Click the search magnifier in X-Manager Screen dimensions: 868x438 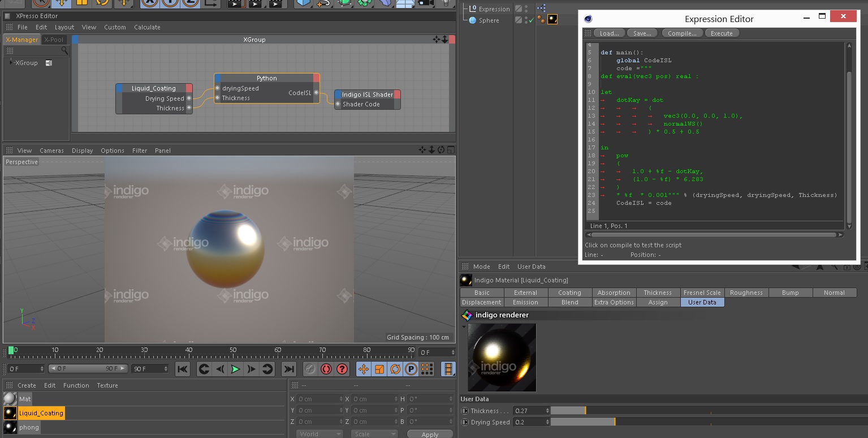coord(64,51)
